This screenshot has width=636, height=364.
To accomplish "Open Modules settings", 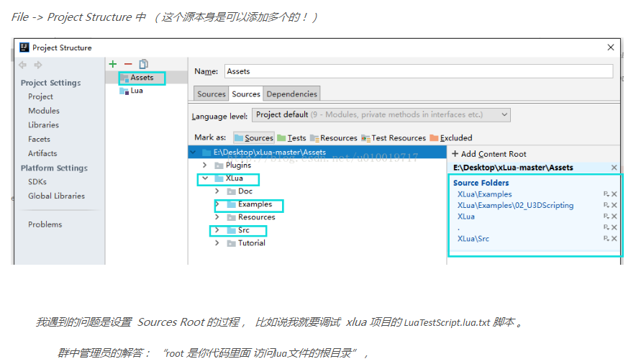I will point(44,111).
